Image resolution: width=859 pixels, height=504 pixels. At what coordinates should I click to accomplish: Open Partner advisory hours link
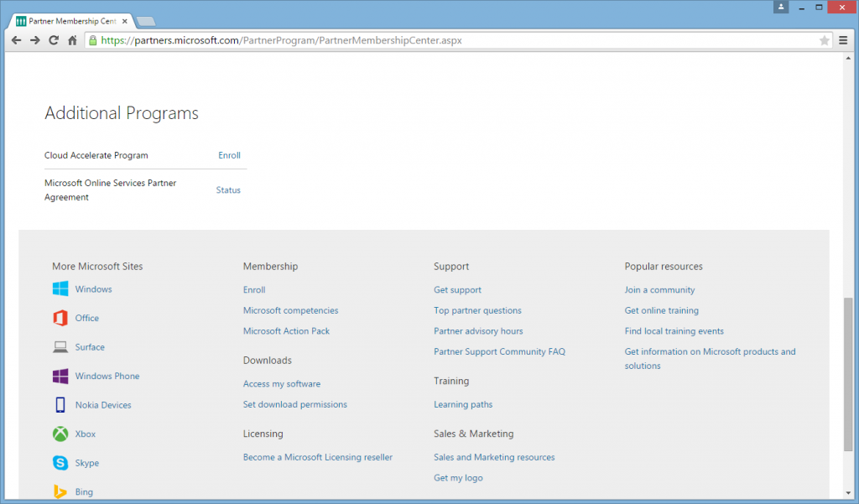click(x=478, y=331)
